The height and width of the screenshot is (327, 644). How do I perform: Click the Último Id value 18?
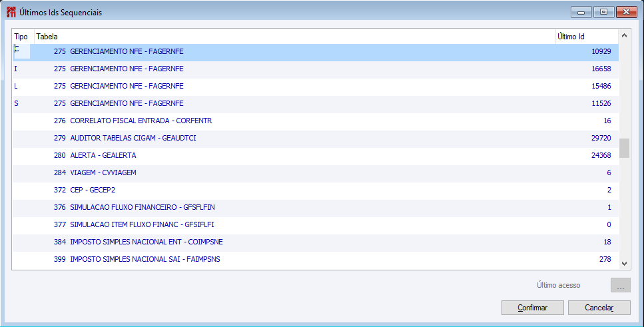click(x=607, y=242)
